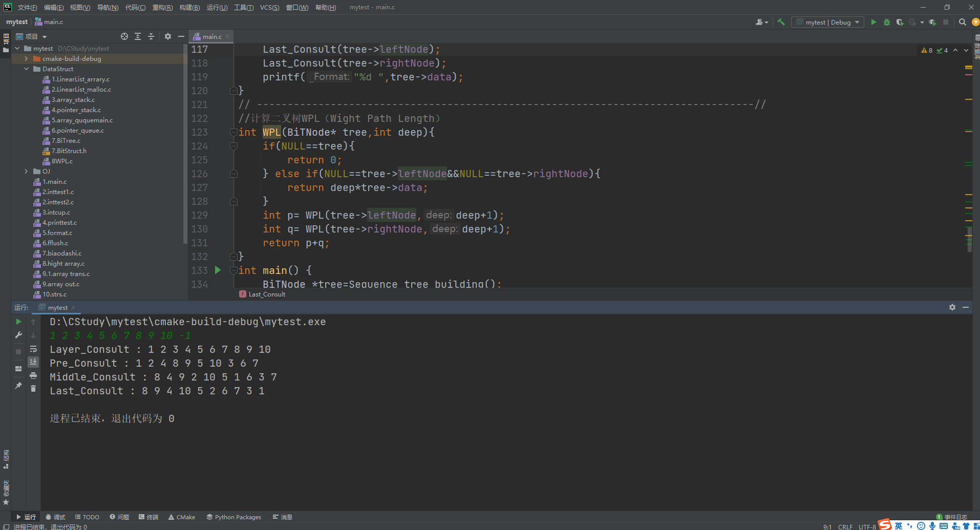Viewport: 980px width, 530px height.
Task: Expand the OJ folder
Action: tap(26, 171)
